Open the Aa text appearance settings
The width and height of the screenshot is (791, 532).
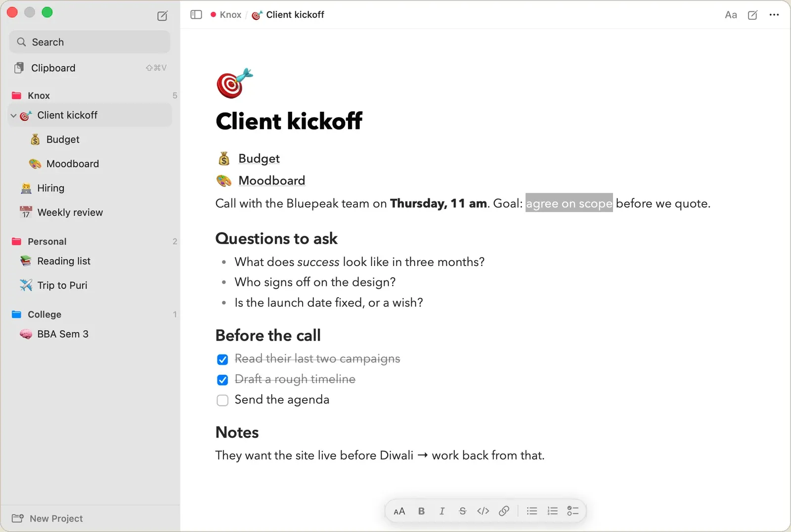pyautogui.click(x=731, y=15)
